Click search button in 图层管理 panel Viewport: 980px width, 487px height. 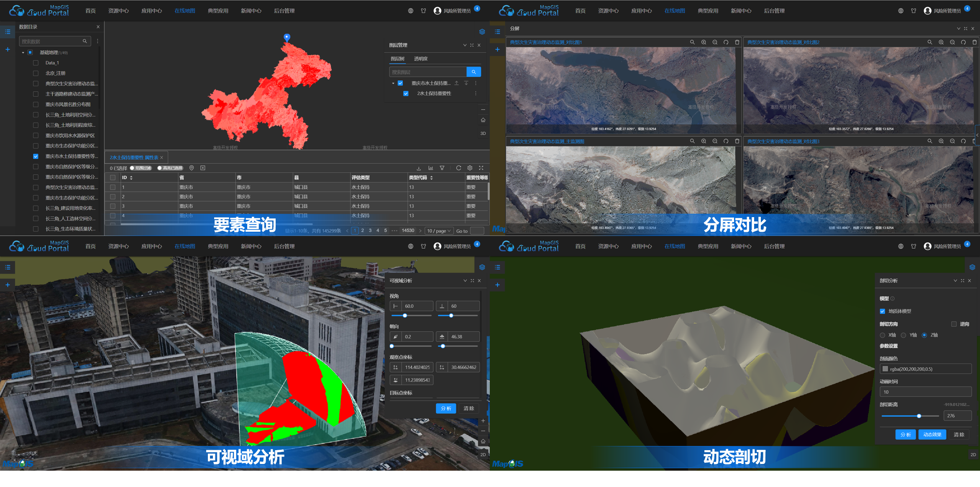473,72
